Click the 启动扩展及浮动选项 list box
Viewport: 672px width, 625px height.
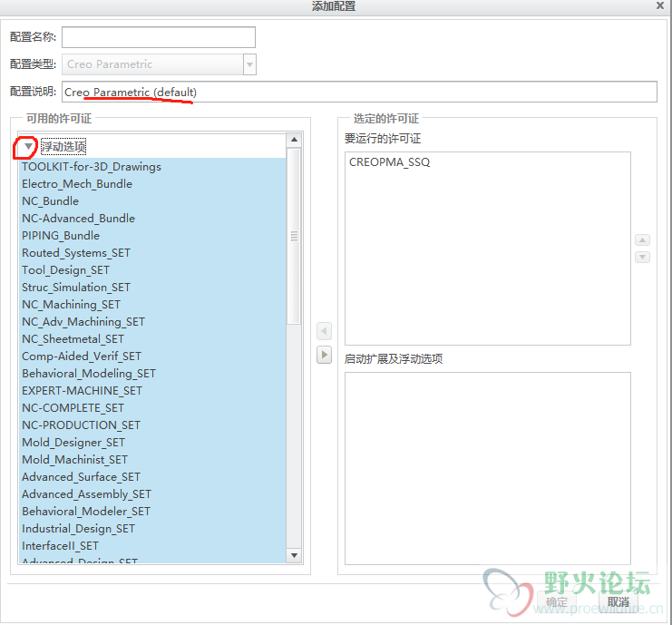[488, 469]
